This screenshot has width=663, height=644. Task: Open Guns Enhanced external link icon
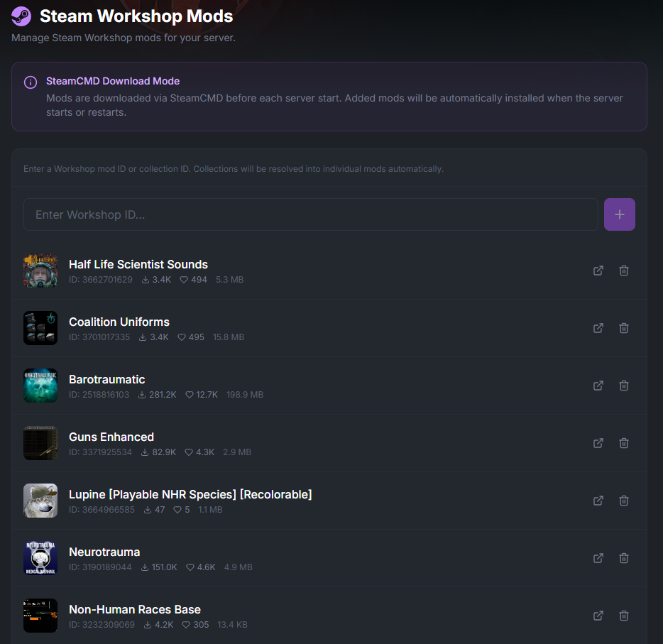(x=598, y=443)
